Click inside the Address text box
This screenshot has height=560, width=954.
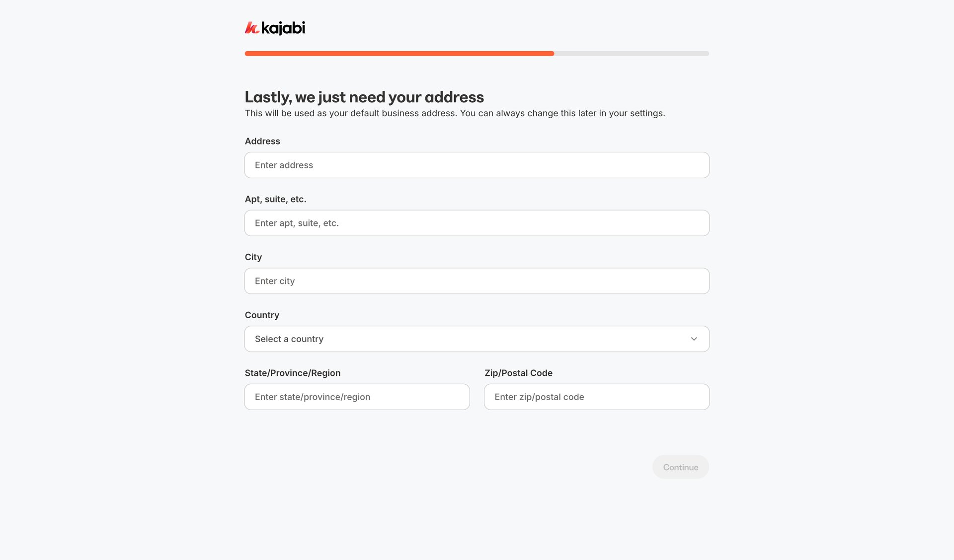(477, 165)
